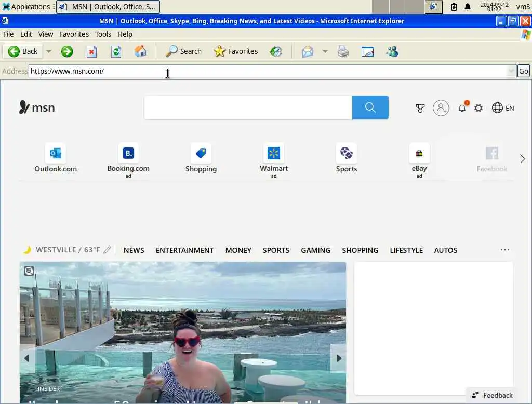Screen dimensions: 532x404
Task: Open the Facebook shortcut
Action: pos(491,158)
